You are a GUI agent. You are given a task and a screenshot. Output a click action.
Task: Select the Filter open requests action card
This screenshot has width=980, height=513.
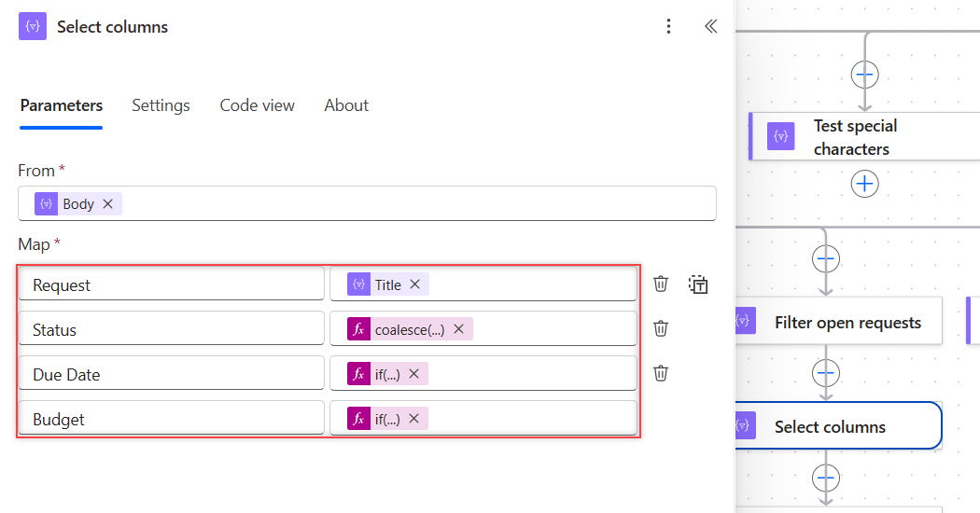click(x=839, y=321)
